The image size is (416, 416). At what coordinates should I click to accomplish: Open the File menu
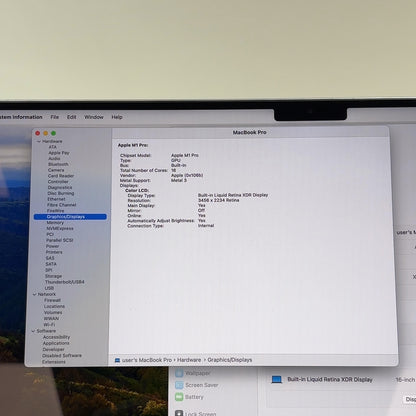click(55, 117)
